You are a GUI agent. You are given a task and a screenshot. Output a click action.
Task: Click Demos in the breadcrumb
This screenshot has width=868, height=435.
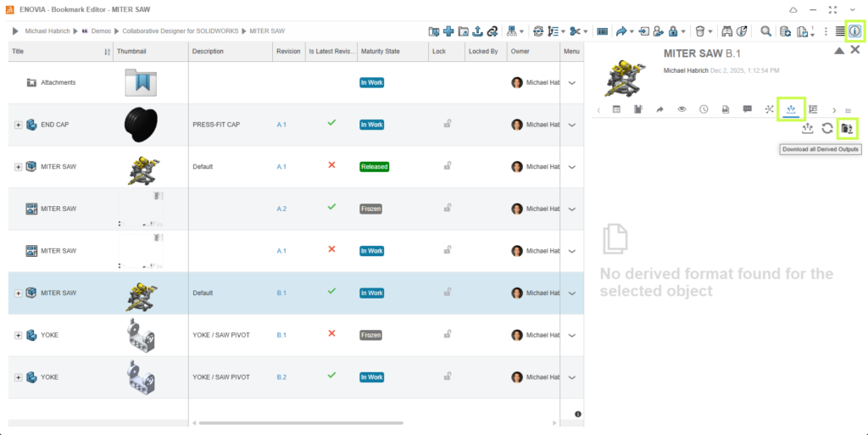click(102, 31)
